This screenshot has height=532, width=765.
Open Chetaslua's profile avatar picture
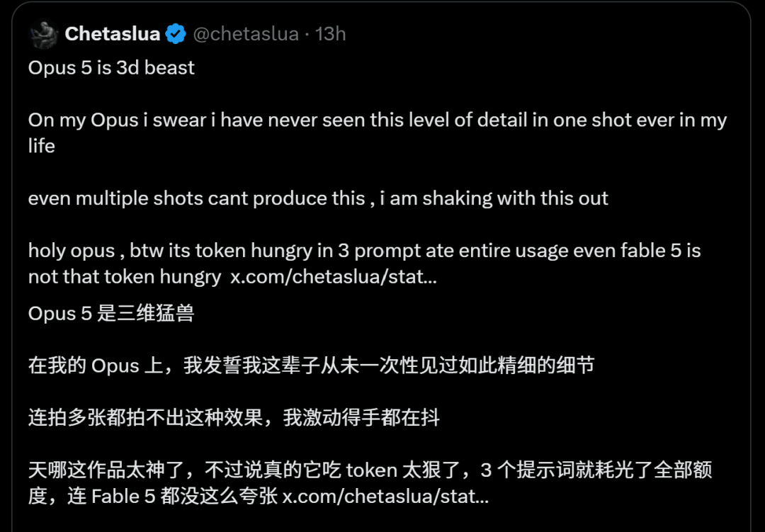pos(43,34)
